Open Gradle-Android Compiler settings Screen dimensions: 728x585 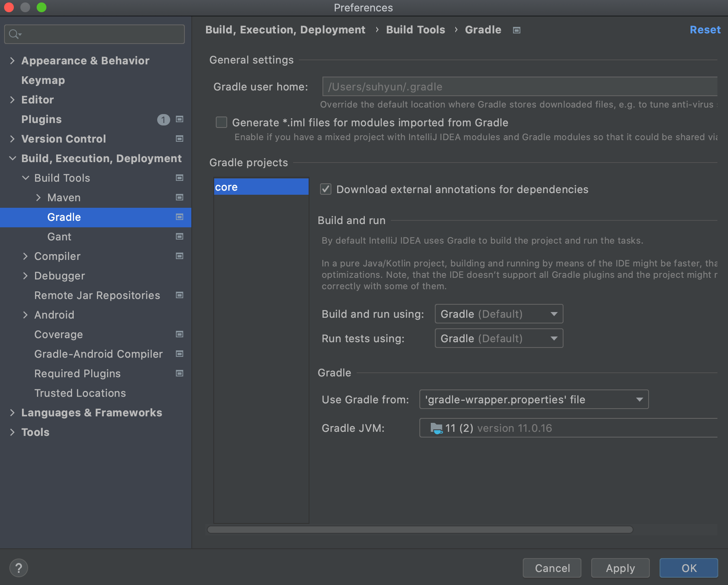coord(99,354)
